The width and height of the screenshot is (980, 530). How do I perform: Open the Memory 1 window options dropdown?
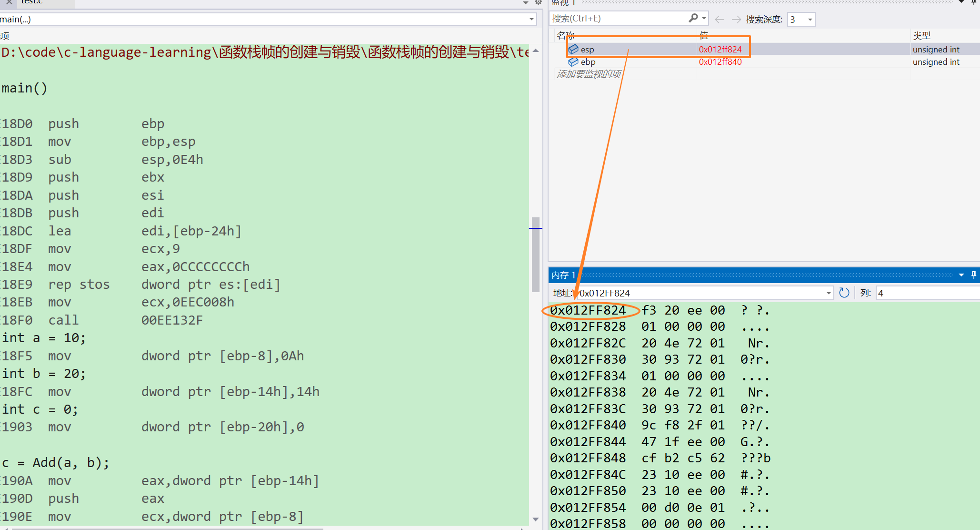(961, 275)
